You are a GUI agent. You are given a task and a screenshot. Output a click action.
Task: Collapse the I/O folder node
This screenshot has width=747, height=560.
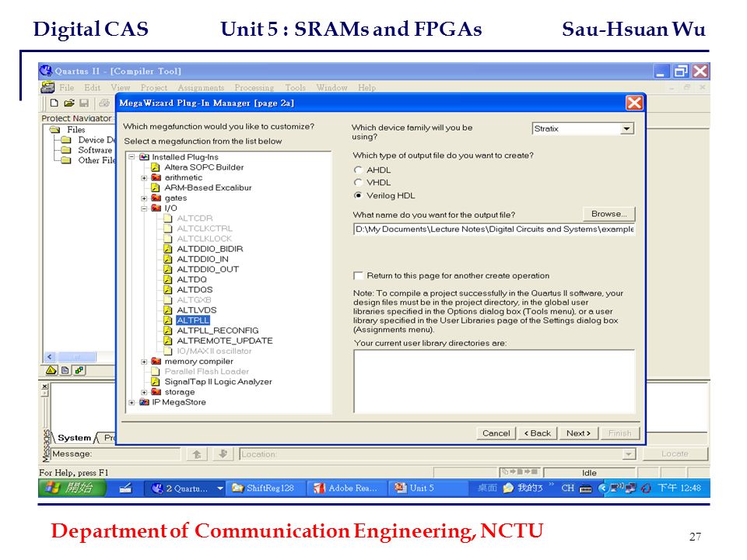click(145, 208)
